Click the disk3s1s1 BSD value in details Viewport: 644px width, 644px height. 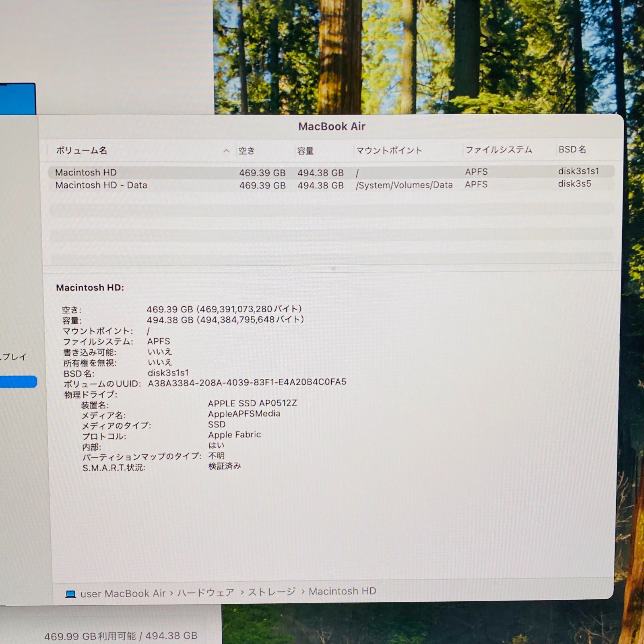pyautogui.click(x=168, y=373)
